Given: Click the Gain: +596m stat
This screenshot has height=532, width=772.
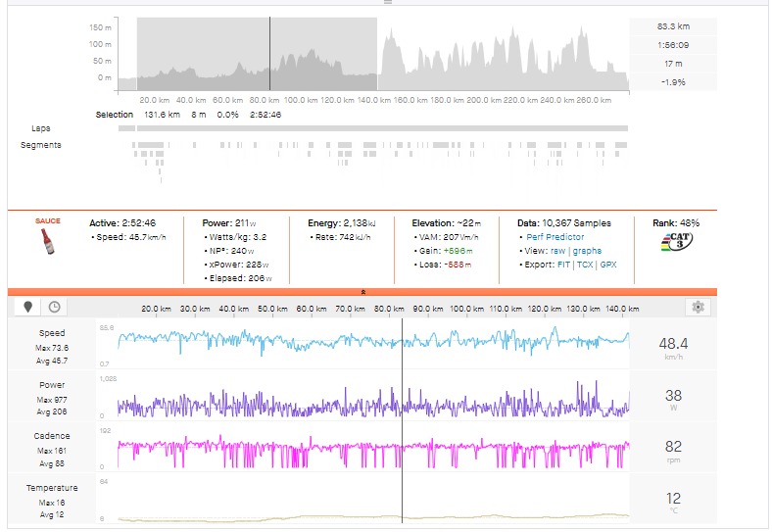Looking at the screenshot, I should [446, 251].
